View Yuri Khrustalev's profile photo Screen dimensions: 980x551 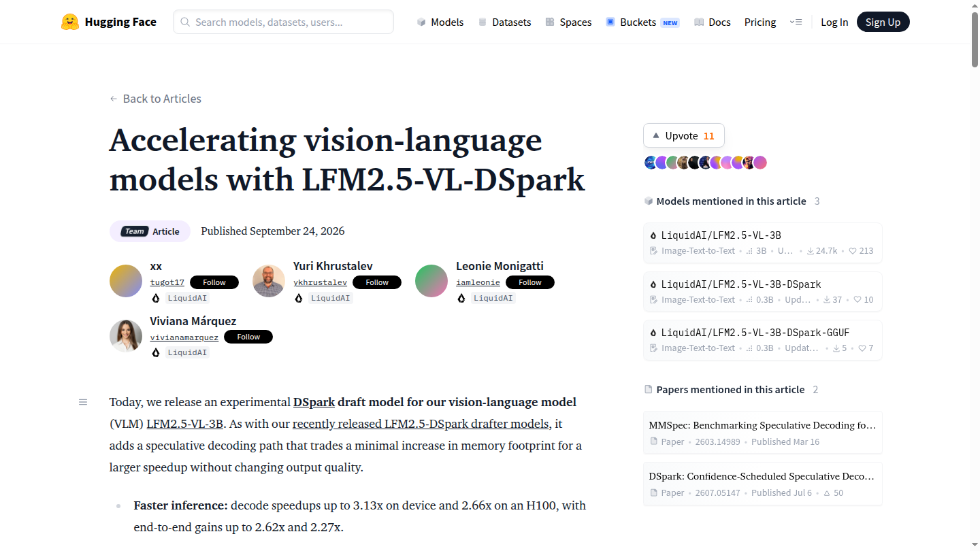point(269,281)
